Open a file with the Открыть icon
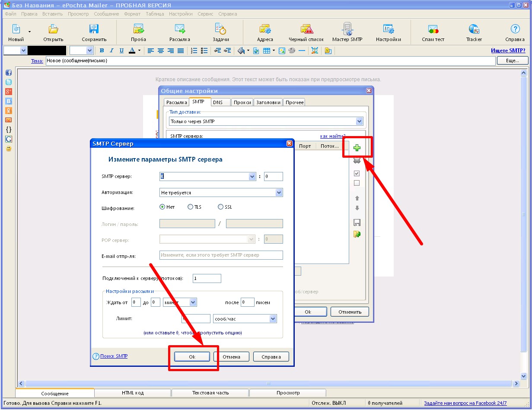The height and width of the screenshot is (410, 532). point(53,29)
